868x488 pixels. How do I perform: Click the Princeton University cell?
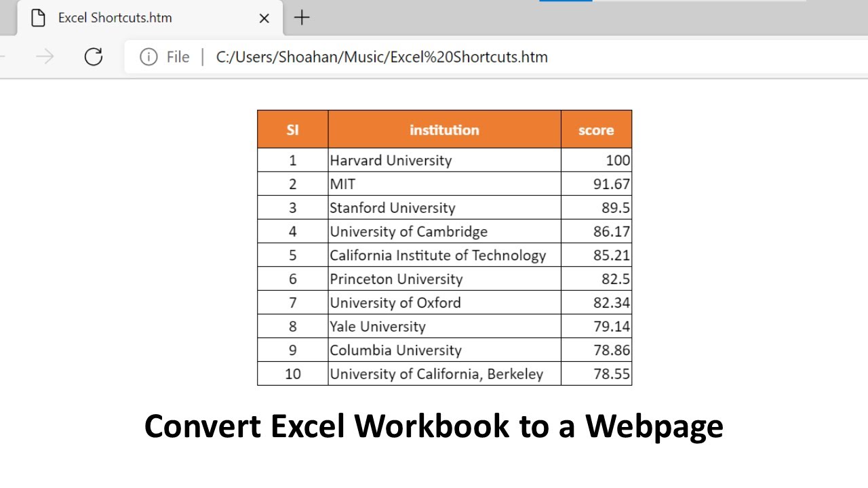pos(445,279)
